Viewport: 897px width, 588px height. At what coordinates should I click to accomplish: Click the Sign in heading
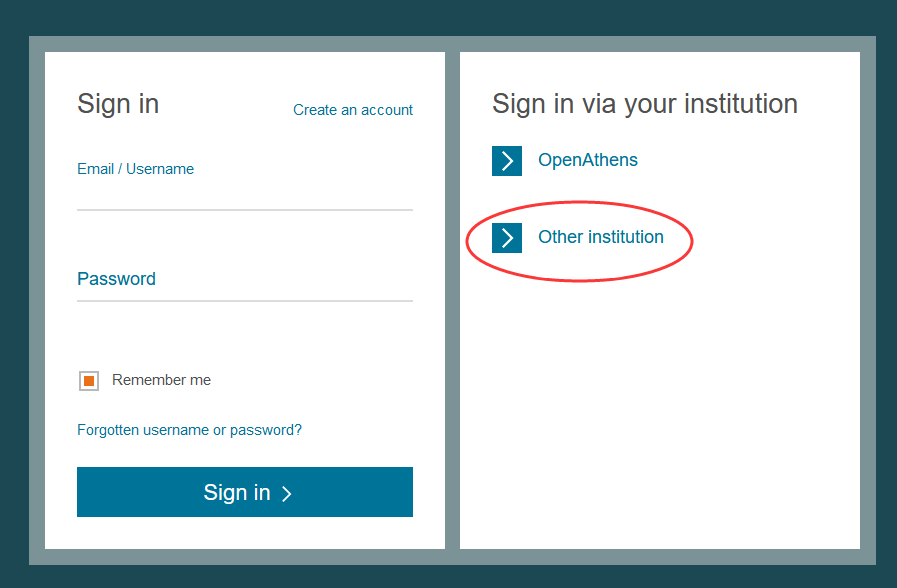tap(118, 104)
